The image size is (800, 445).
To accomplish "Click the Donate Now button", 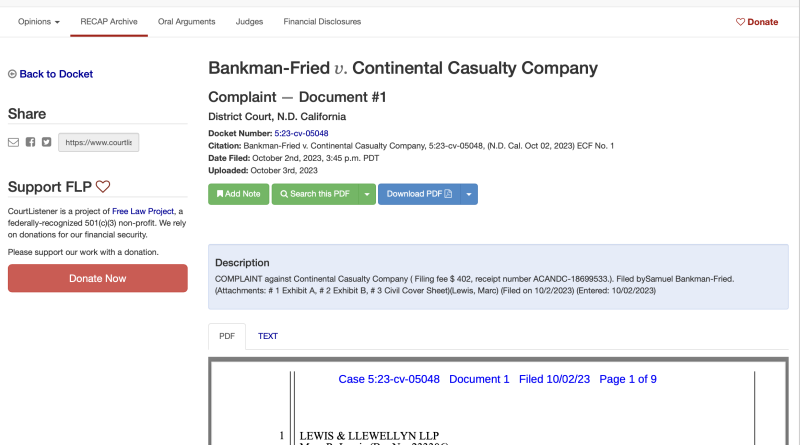I will click(98, 279).
